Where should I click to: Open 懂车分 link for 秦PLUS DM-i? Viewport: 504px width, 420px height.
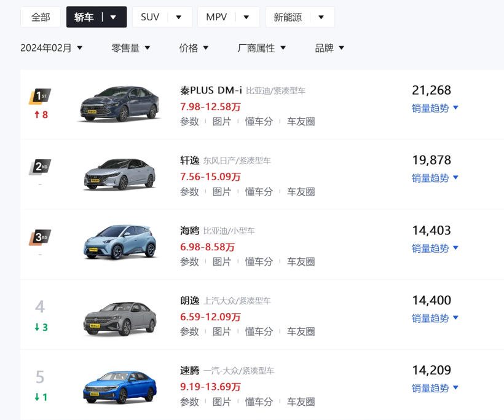tap(259, 122)
